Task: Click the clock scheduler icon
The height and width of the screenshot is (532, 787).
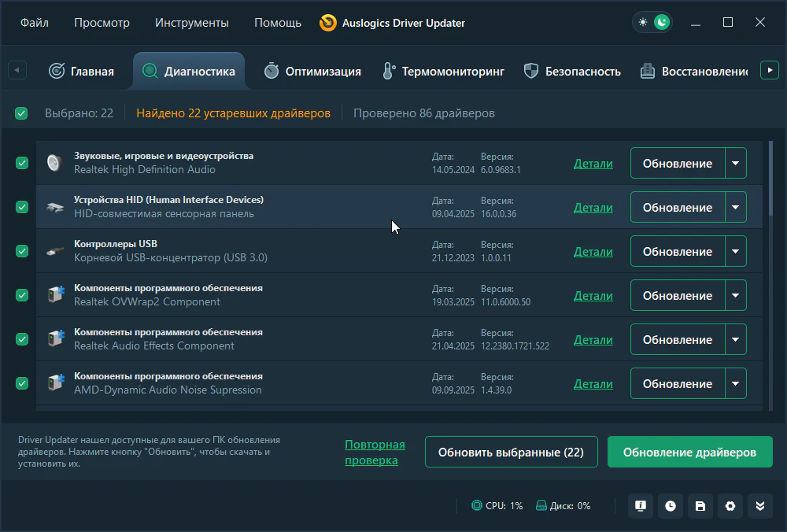Action: (x=671, y=506)
